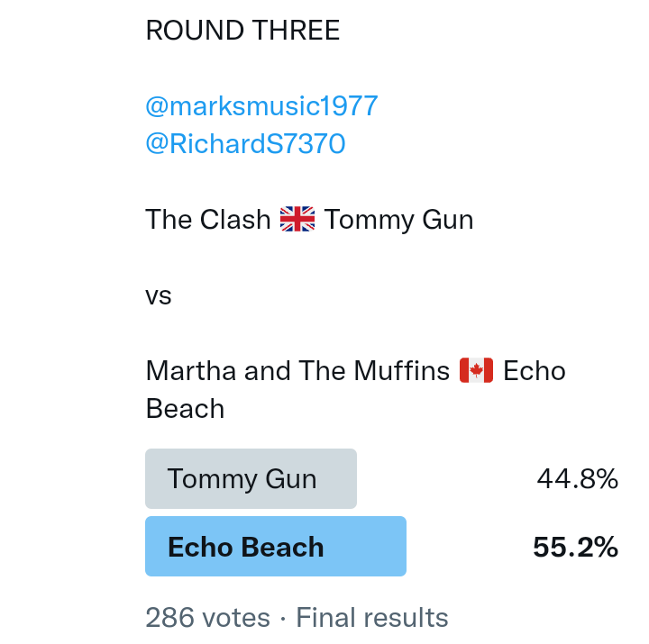Select the blue Echo Beach poll bar
This screenshot has height=644, width=649.
point(275,547)
